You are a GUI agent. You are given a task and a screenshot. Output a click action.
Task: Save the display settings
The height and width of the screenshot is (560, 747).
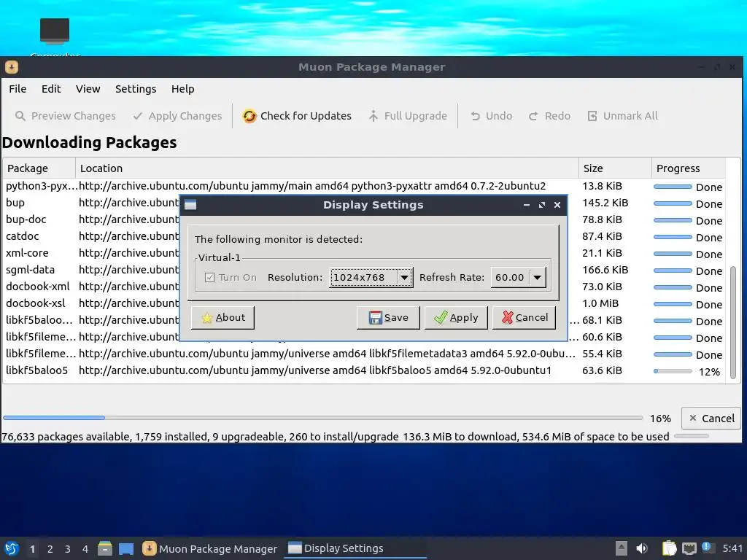[x=388, y=318]
